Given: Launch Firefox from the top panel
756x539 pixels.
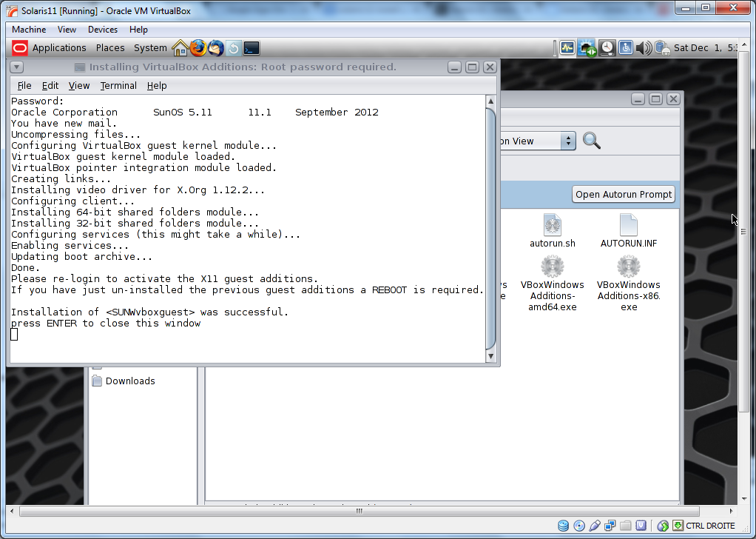Looking at the screenshot, I should (x=198, y=48).
